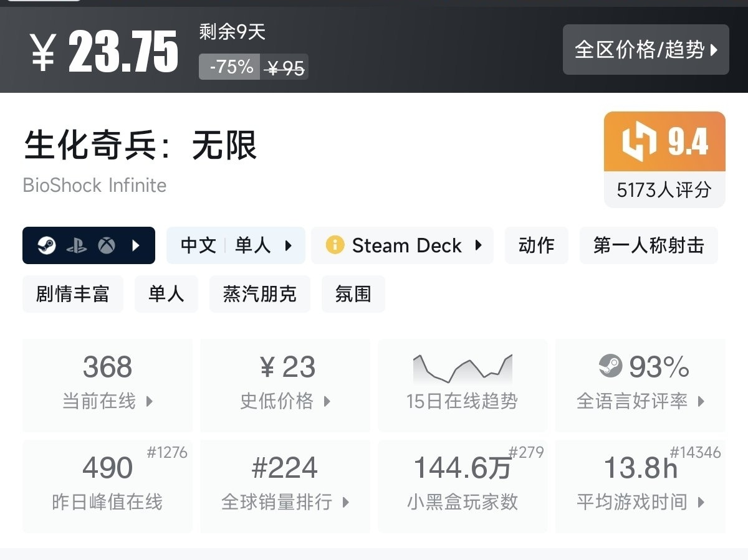Click the PlayStation platform icon
Screen dimensions: 748x560
click(76, 246)
